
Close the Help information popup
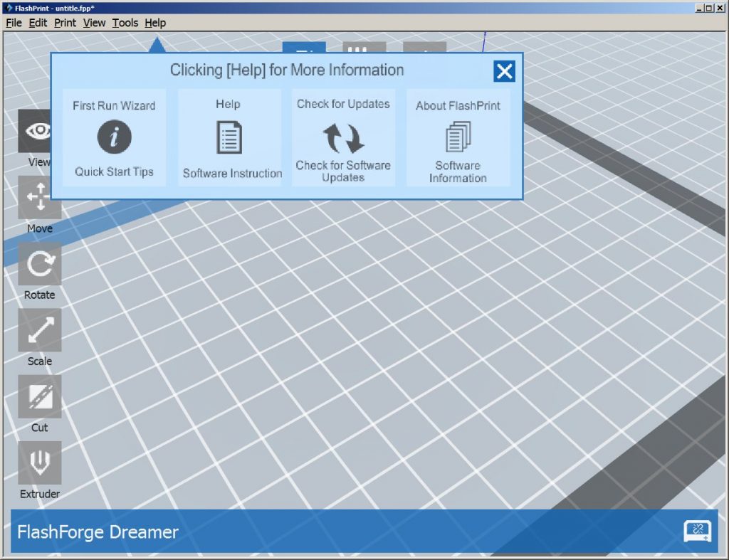coord(504,72)
